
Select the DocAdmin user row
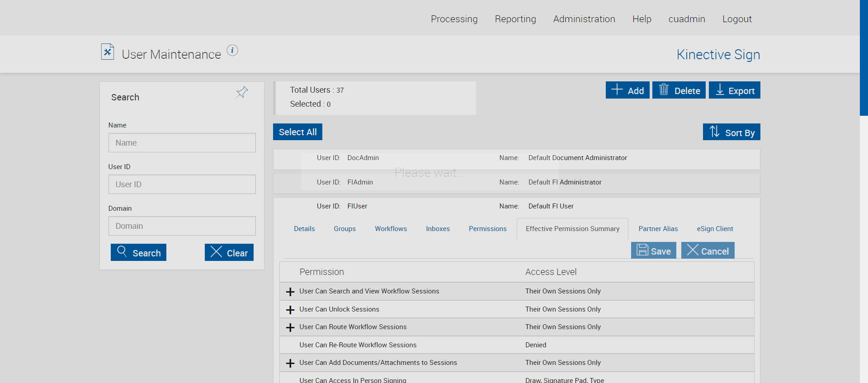[516, 159]
